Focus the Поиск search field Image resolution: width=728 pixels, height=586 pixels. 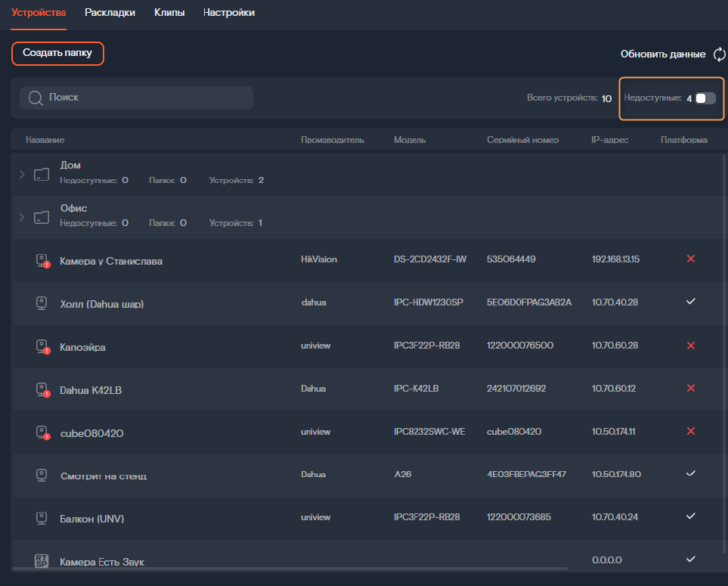point(137,98)
